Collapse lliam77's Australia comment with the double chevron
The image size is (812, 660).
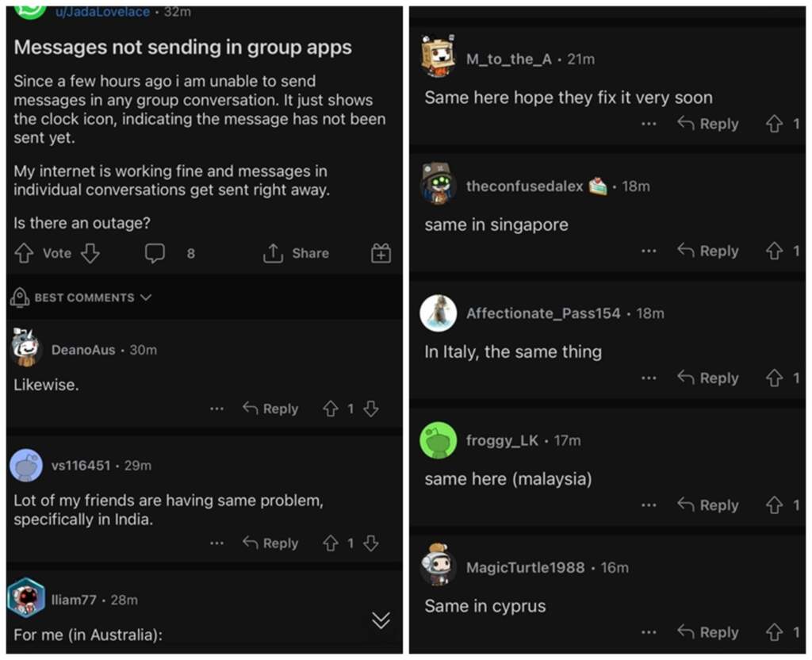pyautogui.click(x=380, y=621)
